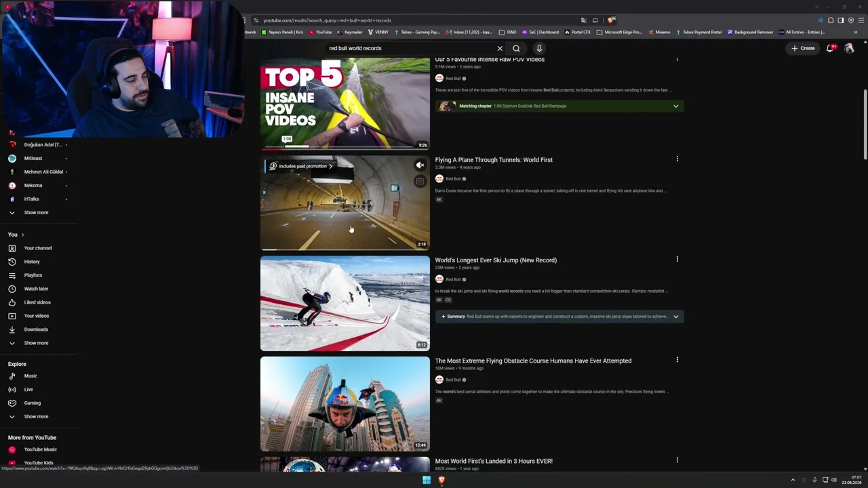Browse the Music explore category
Image resolution: width=868 pixels, height=488 pixels.
tap(31, 375)
